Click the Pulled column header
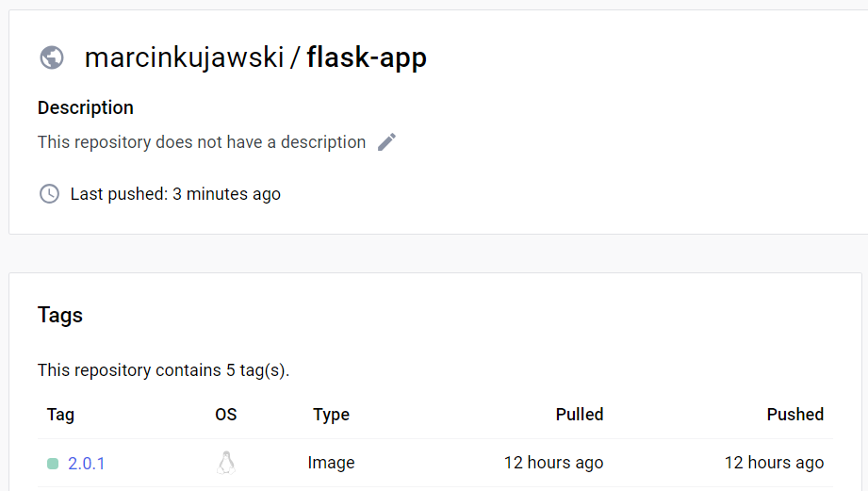This screenshot has width=868, height=491. (x=580, y=415)
